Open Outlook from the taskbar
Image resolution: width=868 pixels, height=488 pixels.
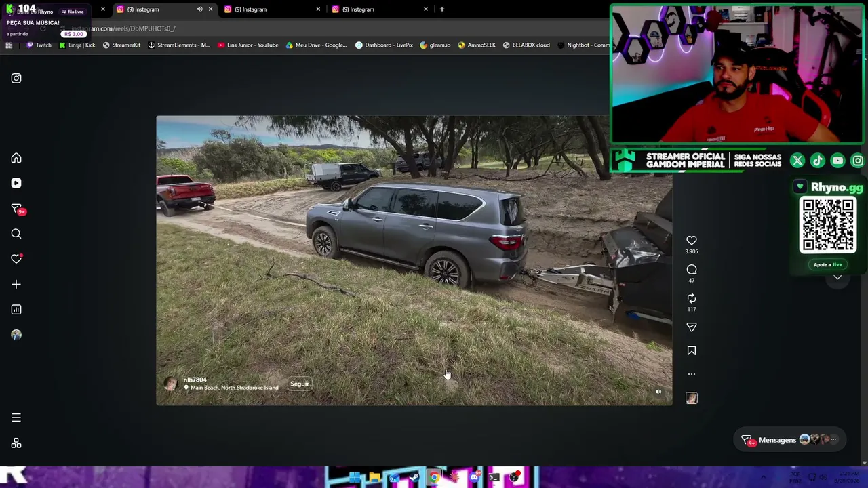point(394,478)
